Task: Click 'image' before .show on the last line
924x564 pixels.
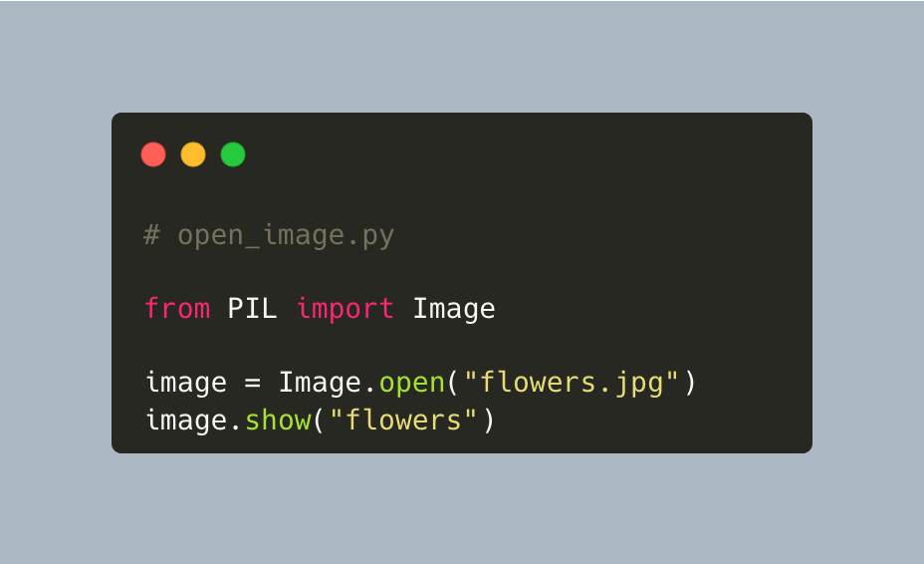Action: point(186,422)
